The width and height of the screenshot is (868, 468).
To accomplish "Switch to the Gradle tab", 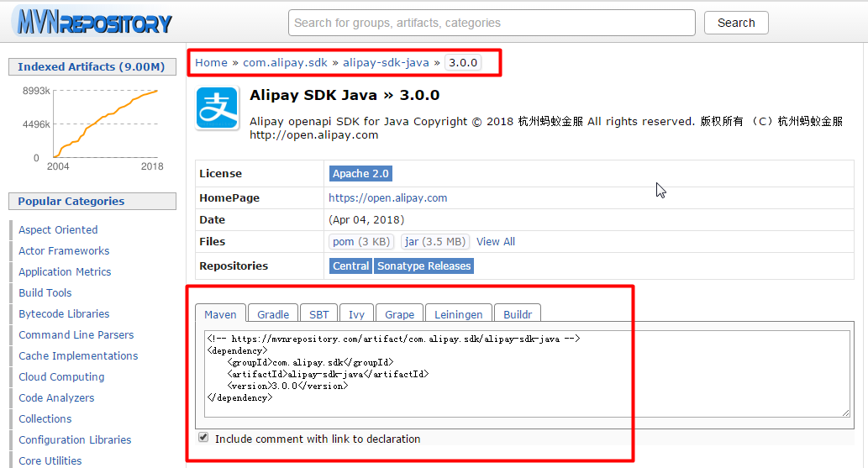I will pos(273,313).
